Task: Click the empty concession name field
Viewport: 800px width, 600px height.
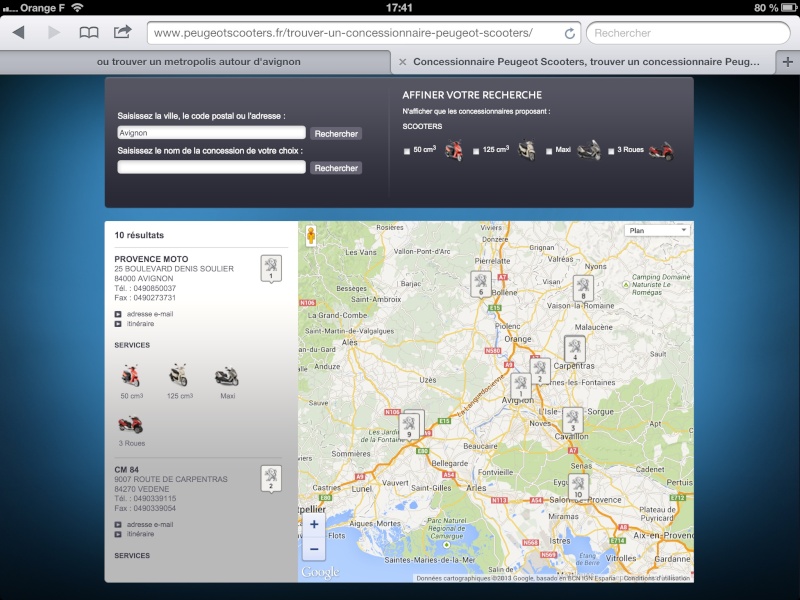Action: [211, 167]
